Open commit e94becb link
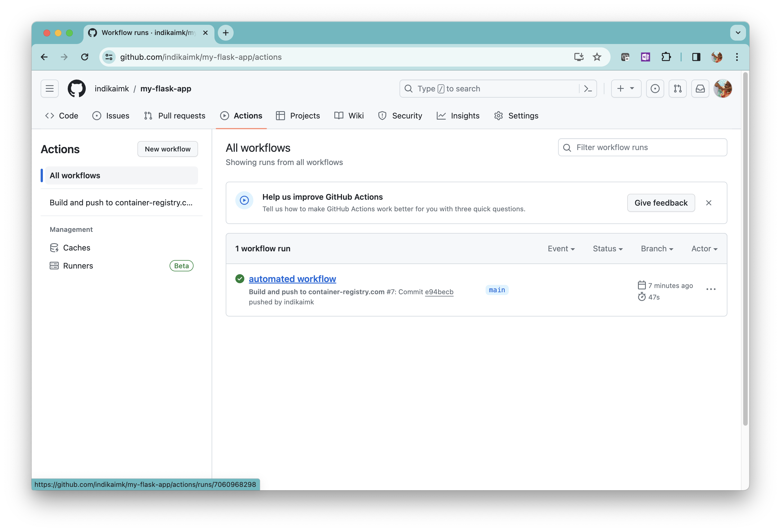781x532 pixels. pyautogui.click(x=439, y=292)
